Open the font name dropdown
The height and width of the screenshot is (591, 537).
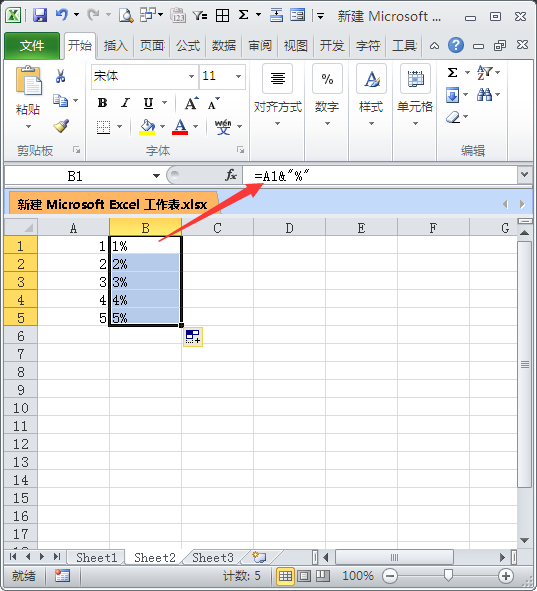point(191,77)
